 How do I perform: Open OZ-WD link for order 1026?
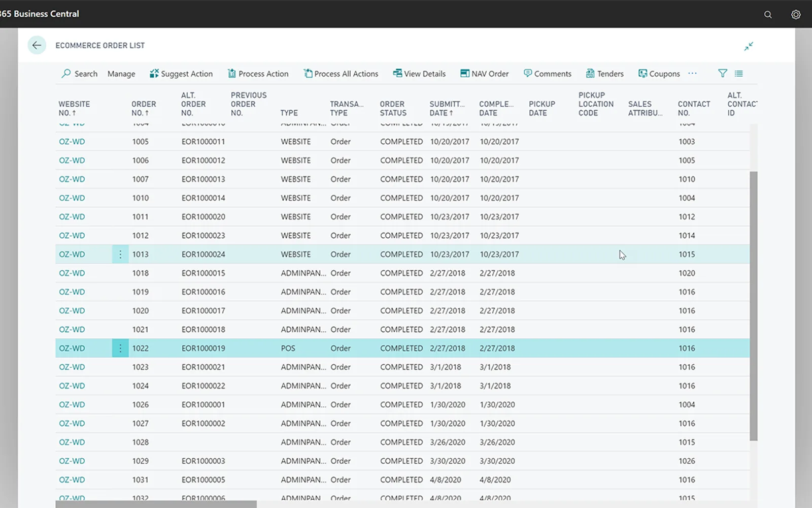tap(72, 405)
